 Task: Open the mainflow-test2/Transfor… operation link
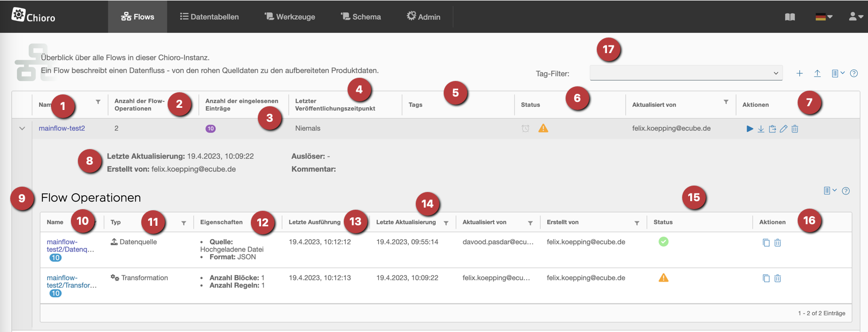(71, 282)
